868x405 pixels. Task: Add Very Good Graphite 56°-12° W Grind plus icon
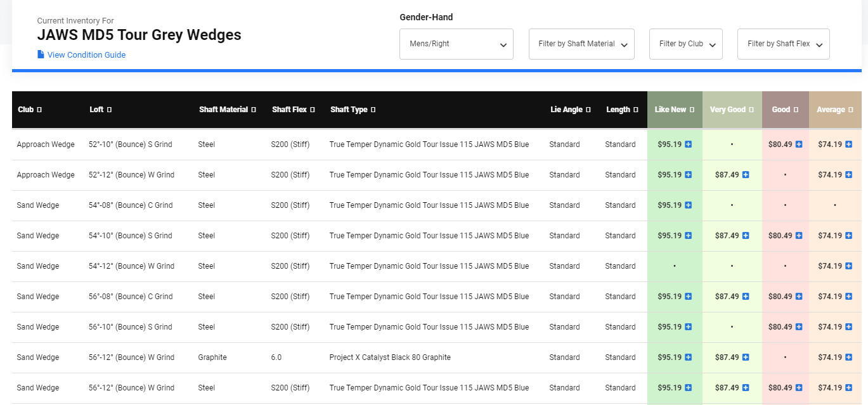[746, 357]
